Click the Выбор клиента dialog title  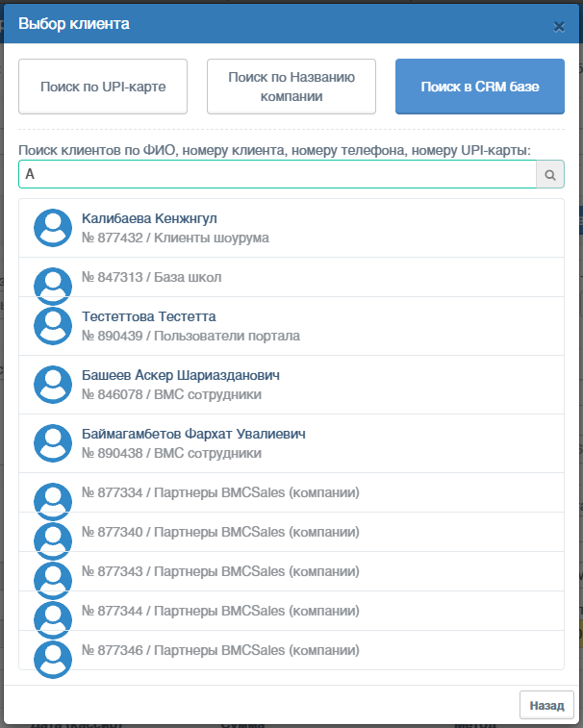tap(74, 24)
